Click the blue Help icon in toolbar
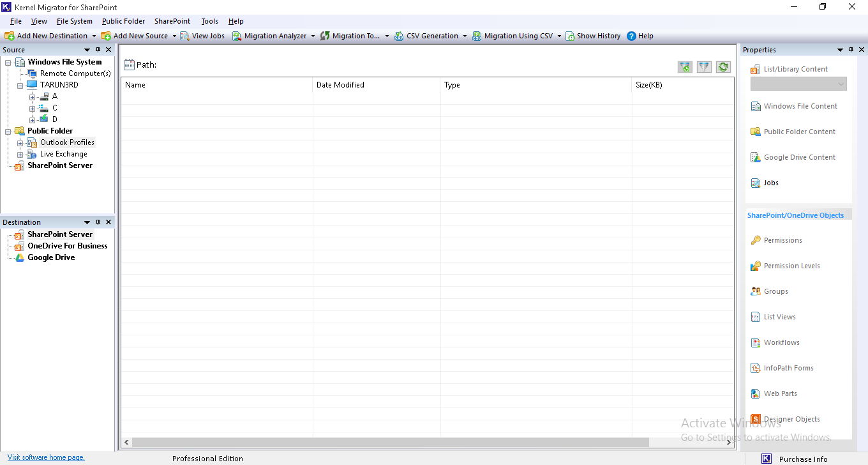 pyautogui.click(x=632, y=36)
